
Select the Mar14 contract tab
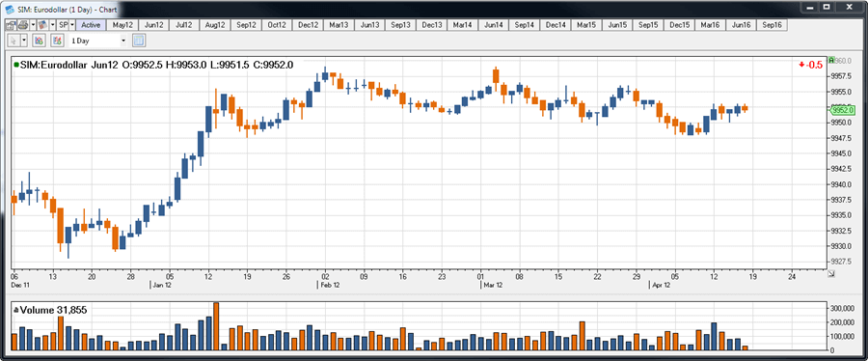tap(462, 25)
